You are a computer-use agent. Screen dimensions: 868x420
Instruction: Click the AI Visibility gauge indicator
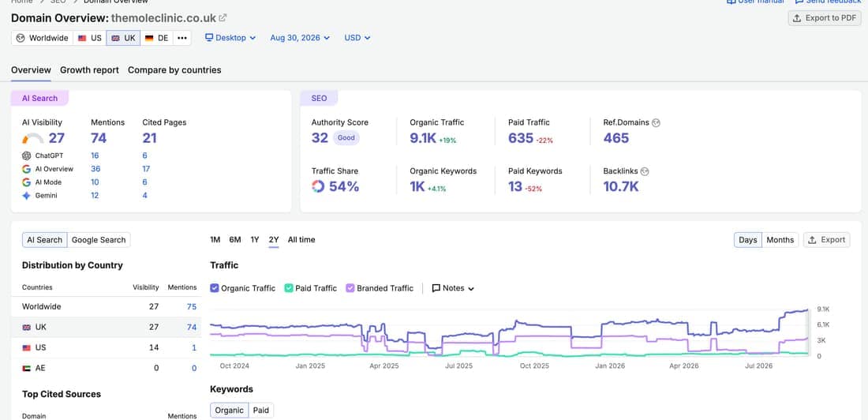(32, 138)
